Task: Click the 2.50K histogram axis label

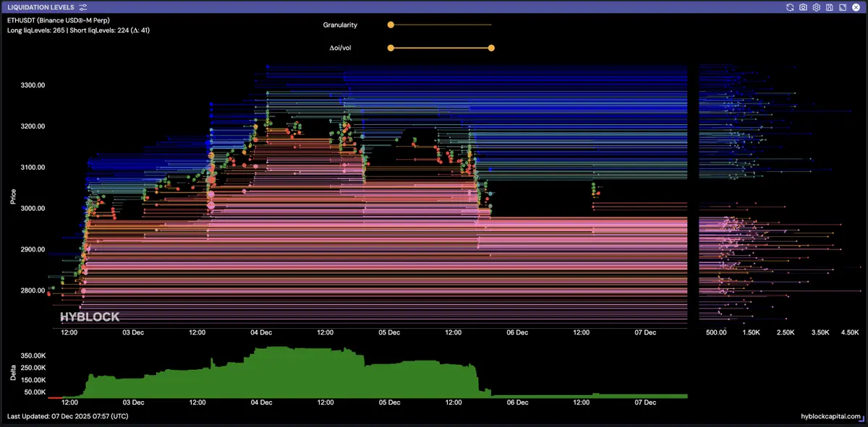Action: coord(786,333)
